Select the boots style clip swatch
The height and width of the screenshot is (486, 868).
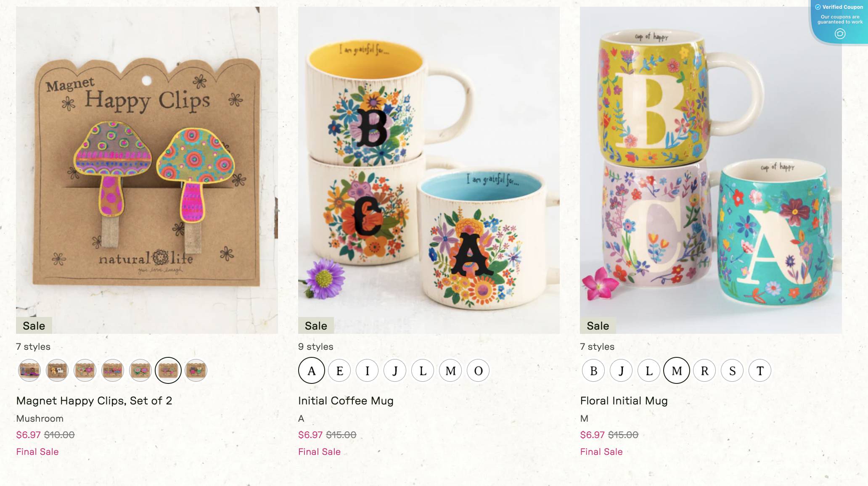29,370
